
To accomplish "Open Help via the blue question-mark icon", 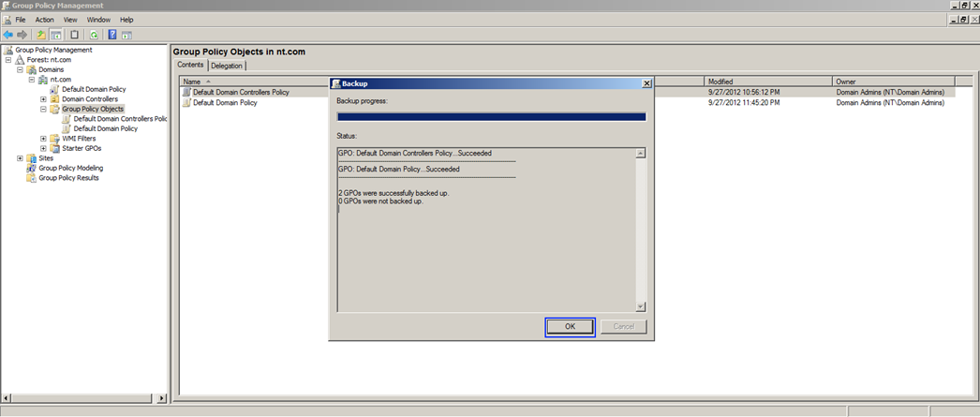I will 112,35.
